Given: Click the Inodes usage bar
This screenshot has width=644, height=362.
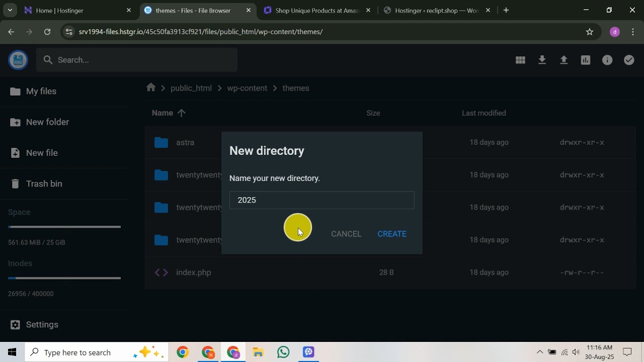Looking at the screenshot, I should (64, 278).
